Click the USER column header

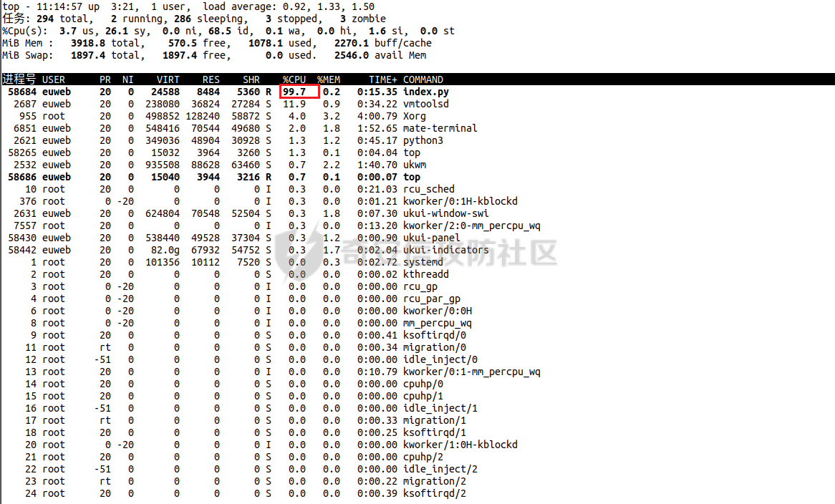click(x=54, y=79)
